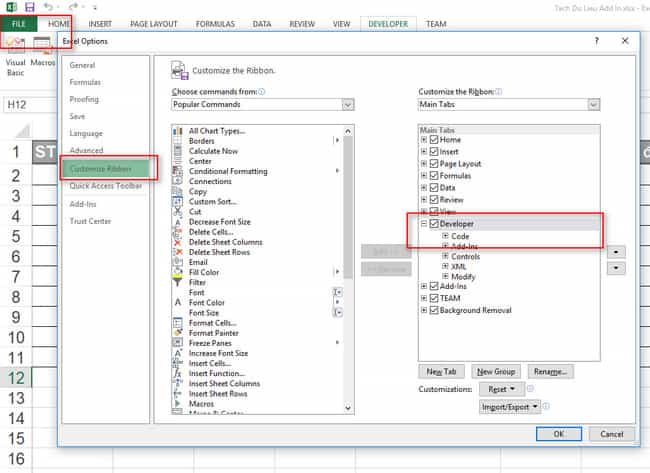650x473 pixels.
Task: Switch to the PAGE LAYOUT ribbon tab
Action: click(x=154, y=24)
